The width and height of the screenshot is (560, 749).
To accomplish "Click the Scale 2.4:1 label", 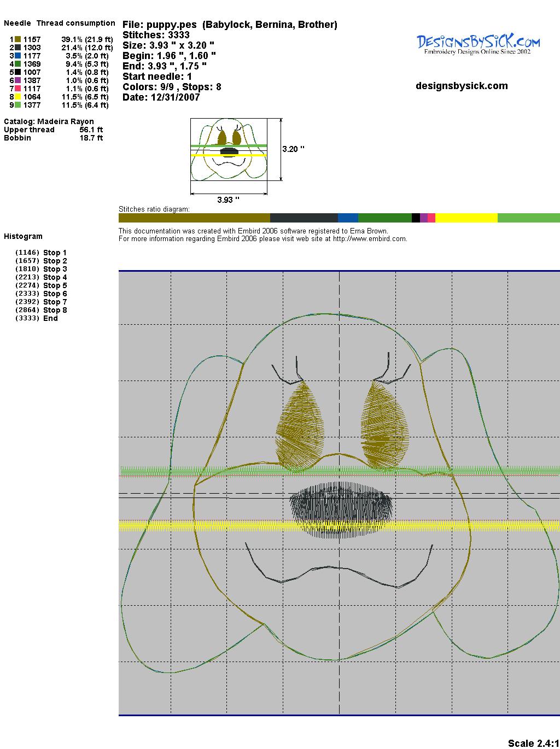I will tap(533, 743).
